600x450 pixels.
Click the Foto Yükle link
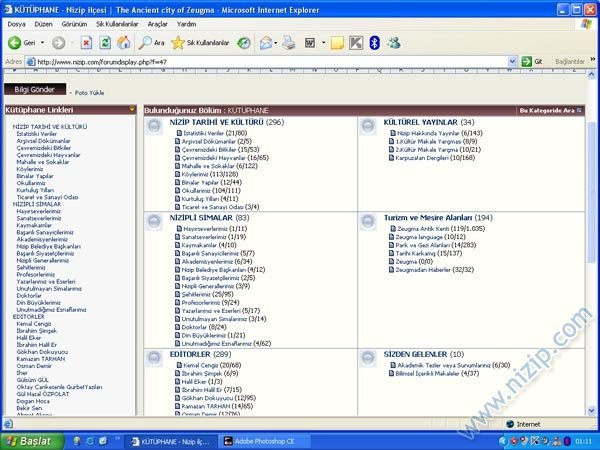[x=89, y=93]
